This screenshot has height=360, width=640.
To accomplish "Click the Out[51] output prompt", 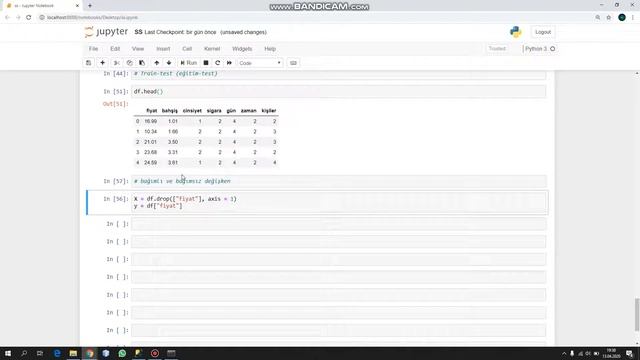I will tap(116, 104).
